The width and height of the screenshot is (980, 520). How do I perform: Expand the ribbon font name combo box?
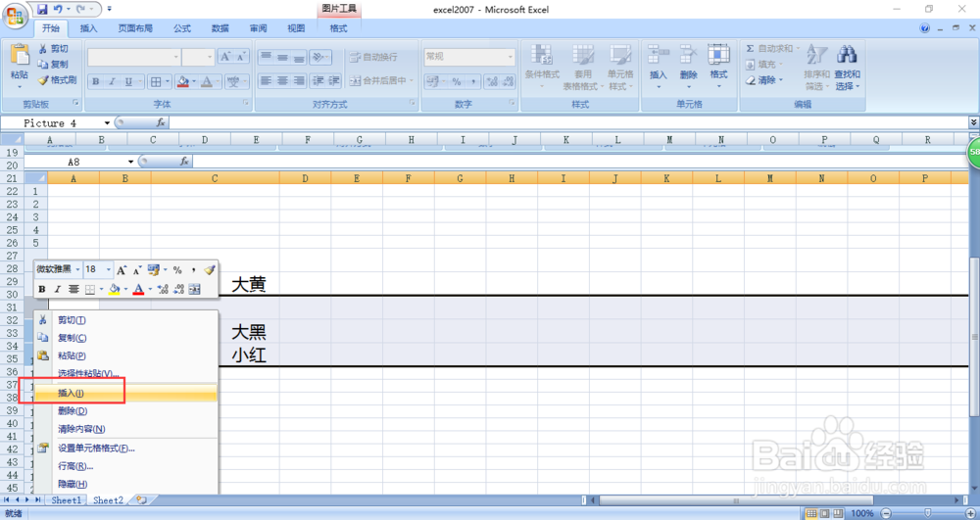(x=175, y=57)
